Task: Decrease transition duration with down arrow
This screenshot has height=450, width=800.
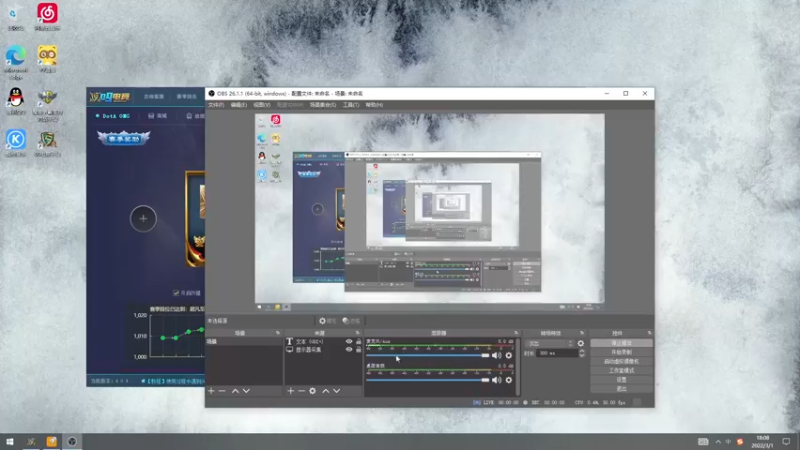Action: 582,355
